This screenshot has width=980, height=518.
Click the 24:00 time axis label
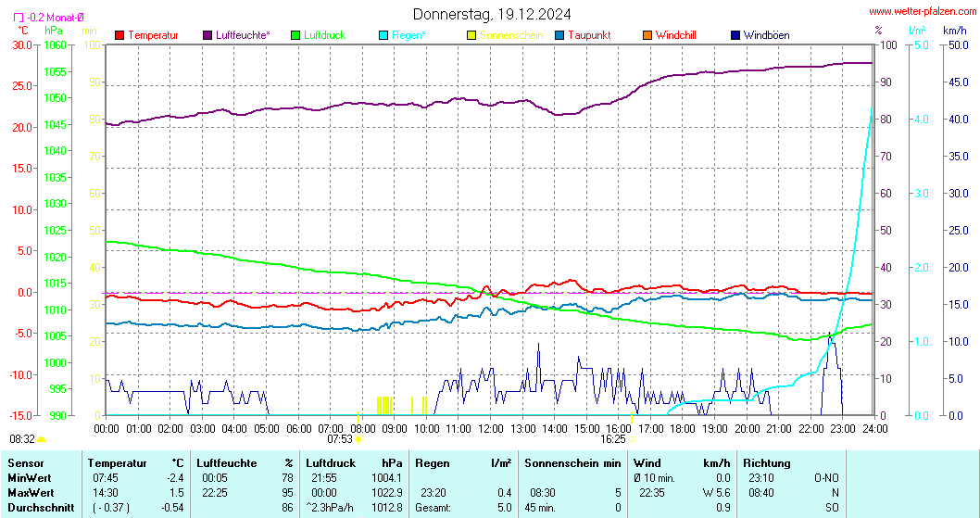click(874, 428)
